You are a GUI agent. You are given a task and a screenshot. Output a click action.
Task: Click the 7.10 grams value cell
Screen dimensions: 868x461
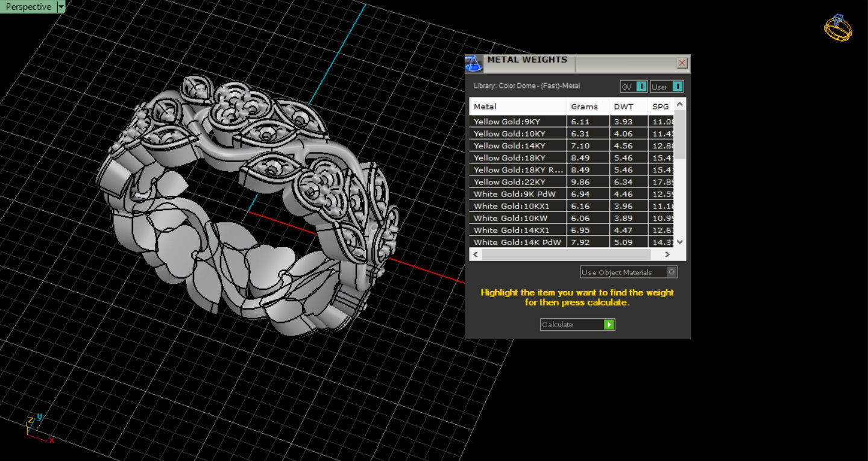coord(588,146)
